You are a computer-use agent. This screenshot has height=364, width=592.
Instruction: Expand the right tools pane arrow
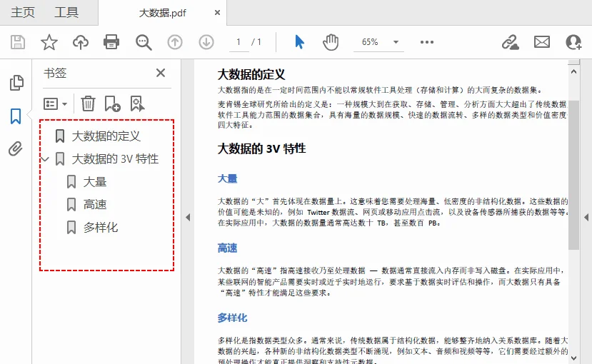(x=586, y=217)
